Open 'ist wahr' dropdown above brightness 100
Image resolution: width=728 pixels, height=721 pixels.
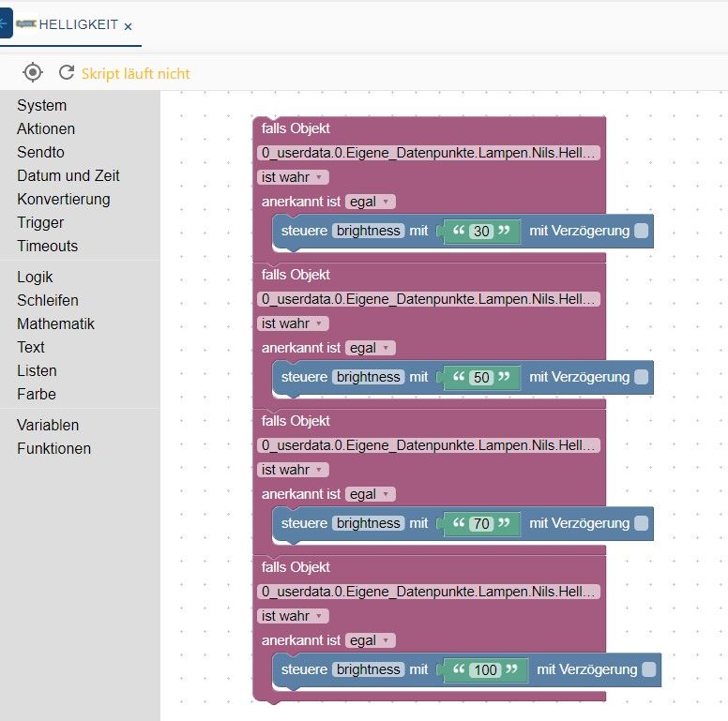point(293,616)
